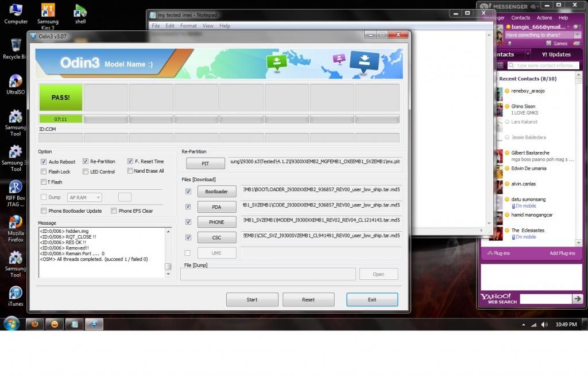Open the Format menu in Notepad
The image size is (588, 386).
(188, 26)
